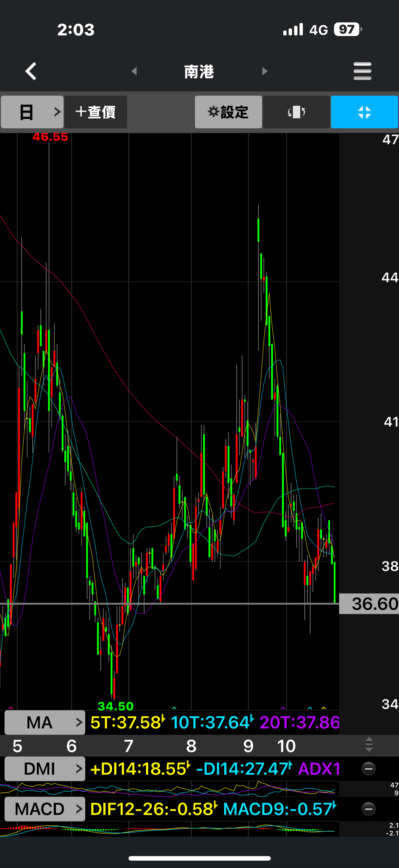Tap the cellular signal bars icon

(x=293, y=29)
